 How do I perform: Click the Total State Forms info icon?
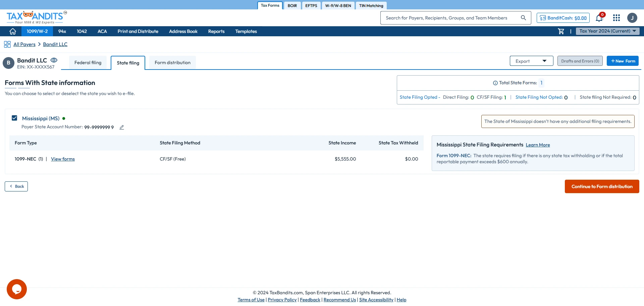[x=495, y=83]
